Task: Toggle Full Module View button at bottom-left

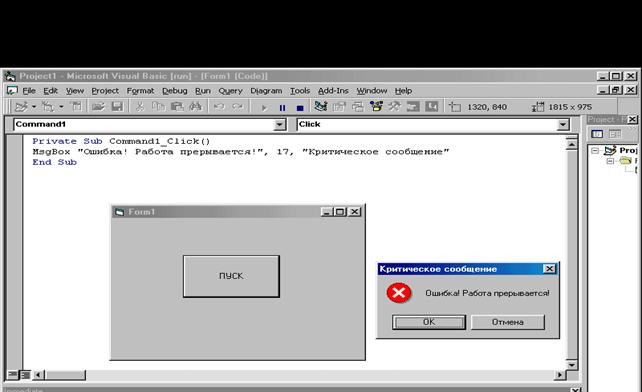Action: (x=25, y=374)
